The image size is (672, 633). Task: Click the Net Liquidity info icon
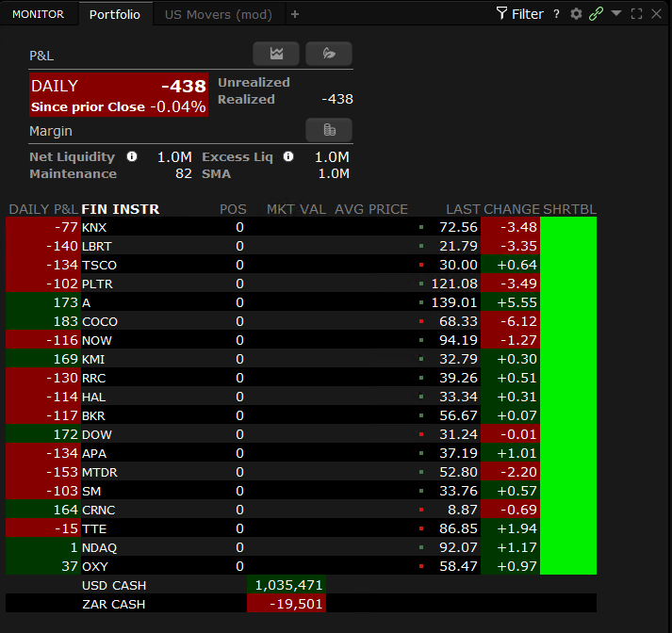[132, 156]
